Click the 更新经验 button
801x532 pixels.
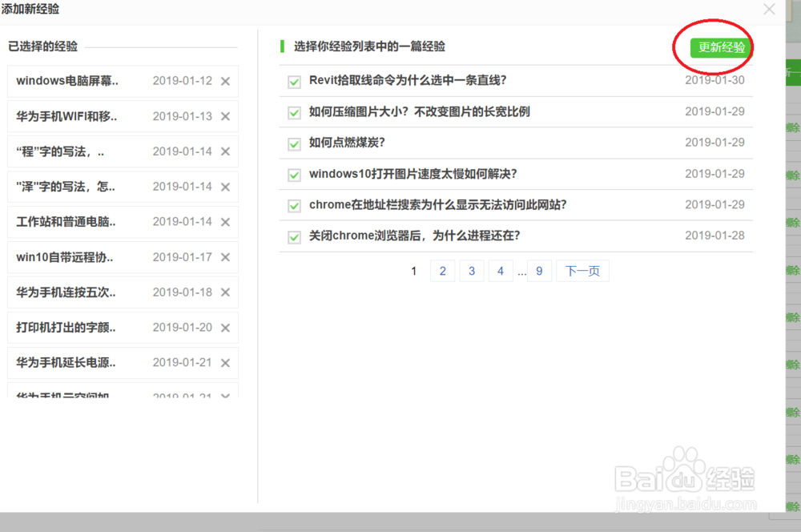coord(719,47)
